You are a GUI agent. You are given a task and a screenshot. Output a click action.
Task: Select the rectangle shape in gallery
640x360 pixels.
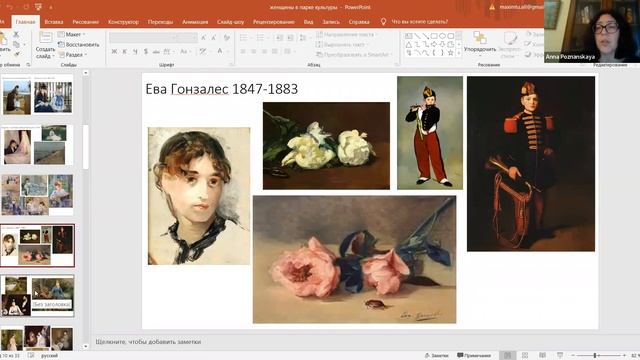(434, 36)
